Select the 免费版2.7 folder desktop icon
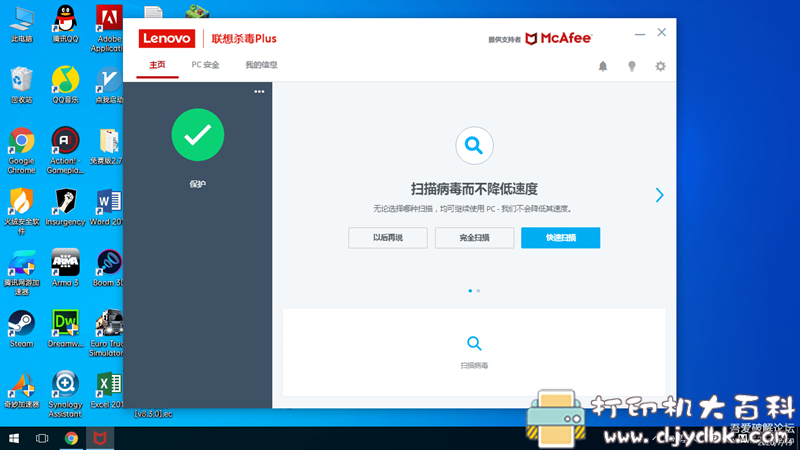 coord(108,146)
